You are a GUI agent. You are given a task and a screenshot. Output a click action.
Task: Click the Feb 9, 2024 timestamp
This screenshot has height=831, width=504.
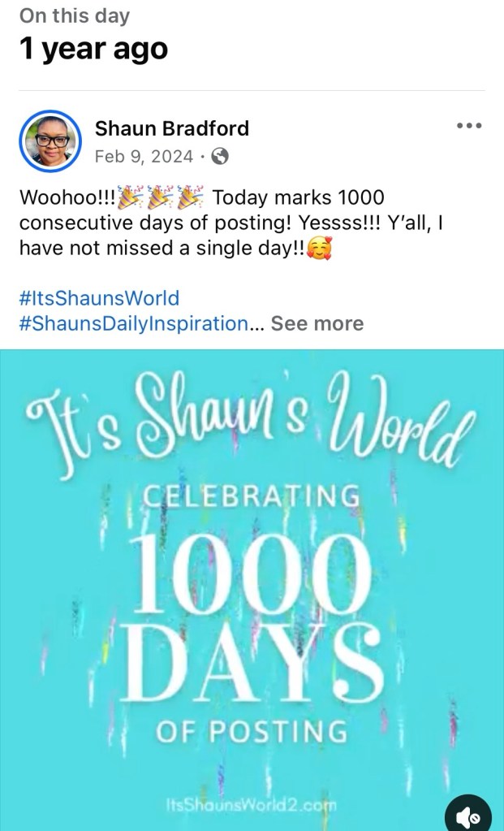(144, 157)
